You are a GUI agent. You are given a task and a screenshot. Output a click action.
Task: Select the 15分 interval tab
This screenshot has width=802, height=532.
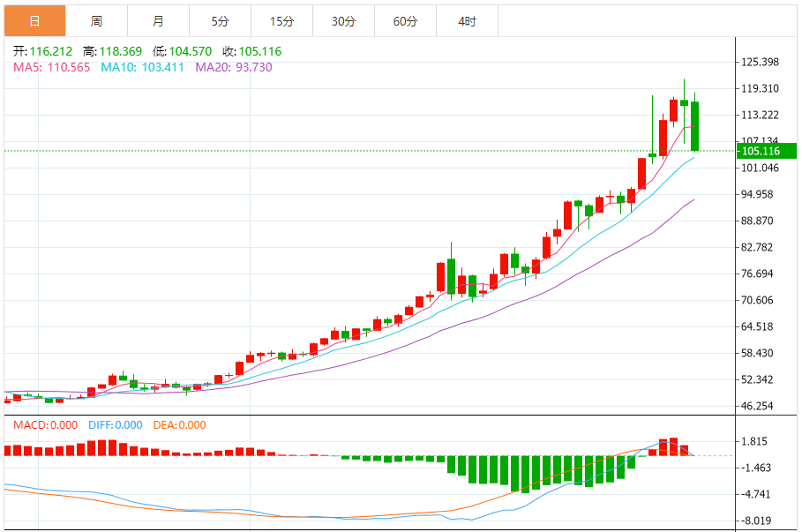(x=281, y=20)
